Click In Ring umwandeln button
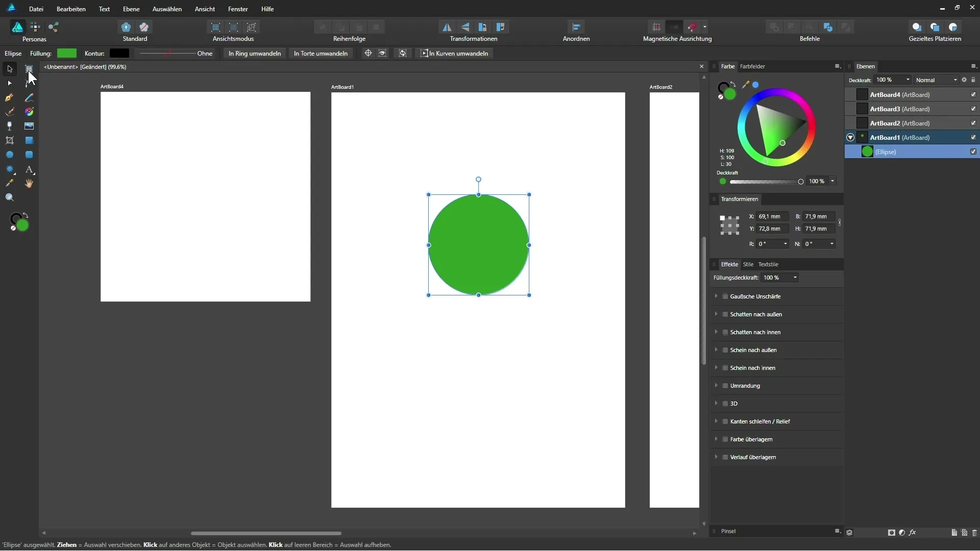This screenshot has height=551, width=980. [x=254, y=54]
